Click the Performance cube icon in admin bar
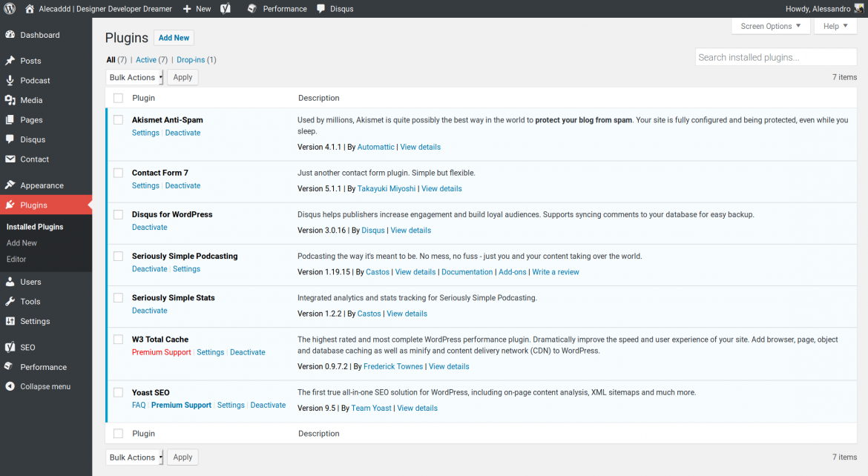Viewport: 868px width, 476px height. pyautogui.click(x=252, y=9)
